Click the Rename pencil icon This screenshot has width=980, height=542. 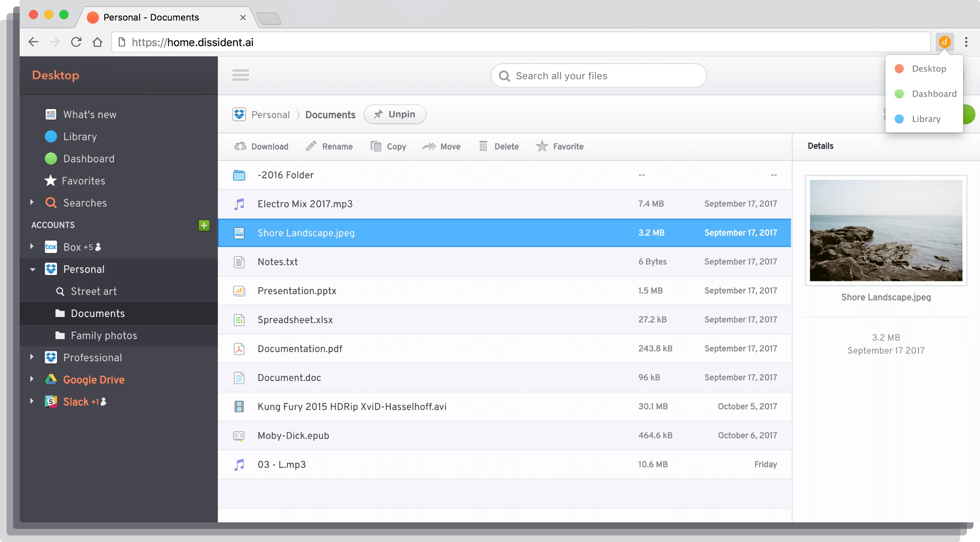[x=311, y=146]
